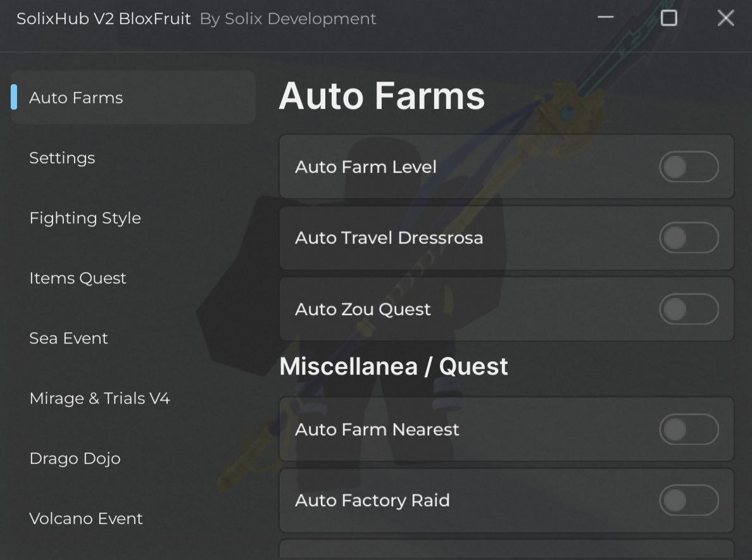The height and width of the screenshot is (560, 752).
Task: Enable the Auto Farm Level toggle
Action: pos(688,167)
